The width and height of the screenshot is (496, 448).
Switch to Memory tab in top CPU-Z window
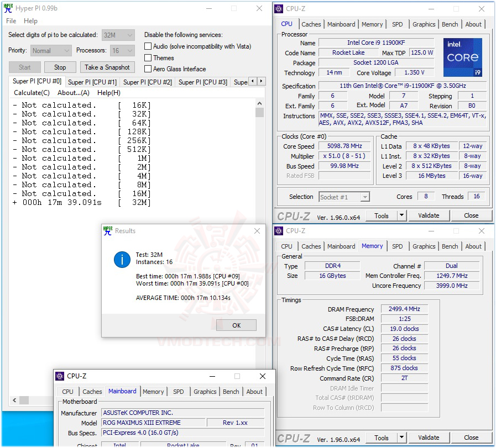(x=372, y=24)
